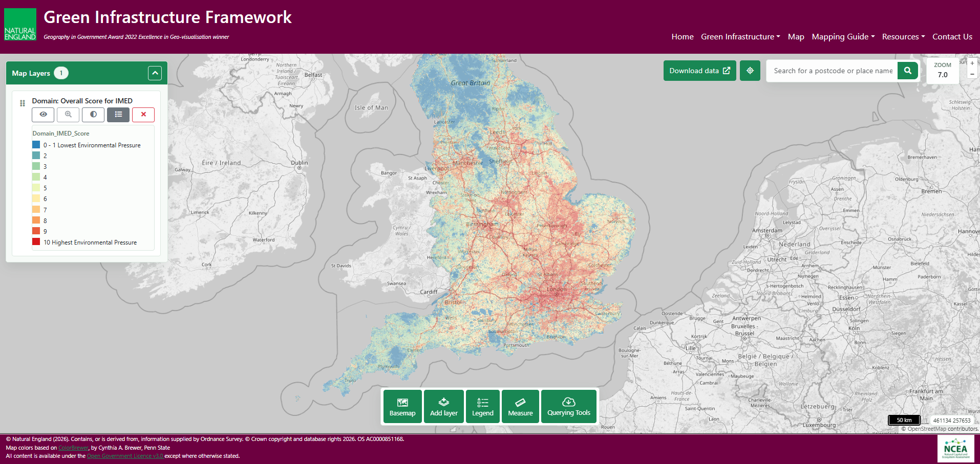This screenshot has width=980, height=464.
Task: Grab the IMED layer reorder handle
Action: coord(22,103)
